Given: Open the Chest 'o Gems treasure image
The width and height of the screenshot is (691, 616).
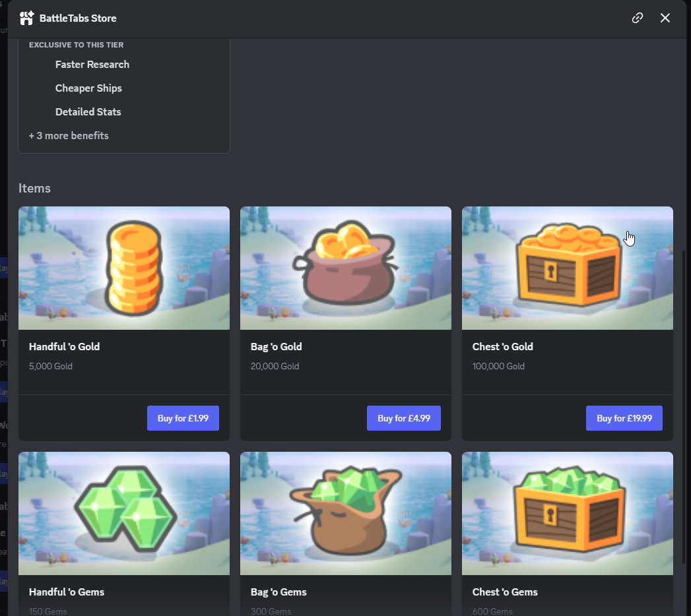Looking at the screenshot, I should click(567, 513).
